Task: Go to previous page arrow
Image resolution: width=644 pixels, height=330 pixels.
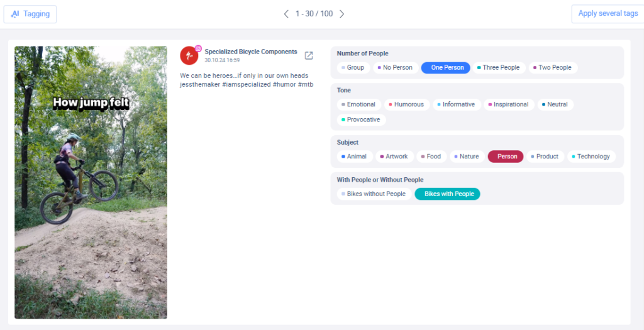Action: click(x=286, y=14)
